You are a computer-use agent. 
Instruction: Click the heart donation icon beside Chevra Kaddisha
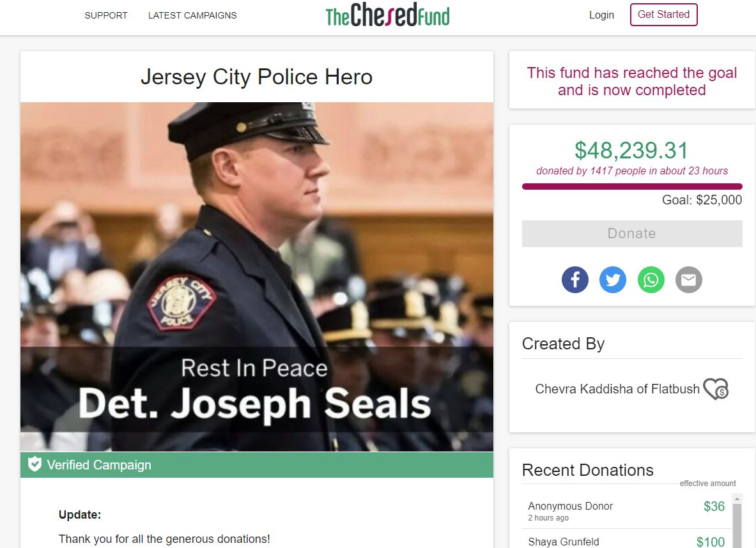[x=716, y=389]
